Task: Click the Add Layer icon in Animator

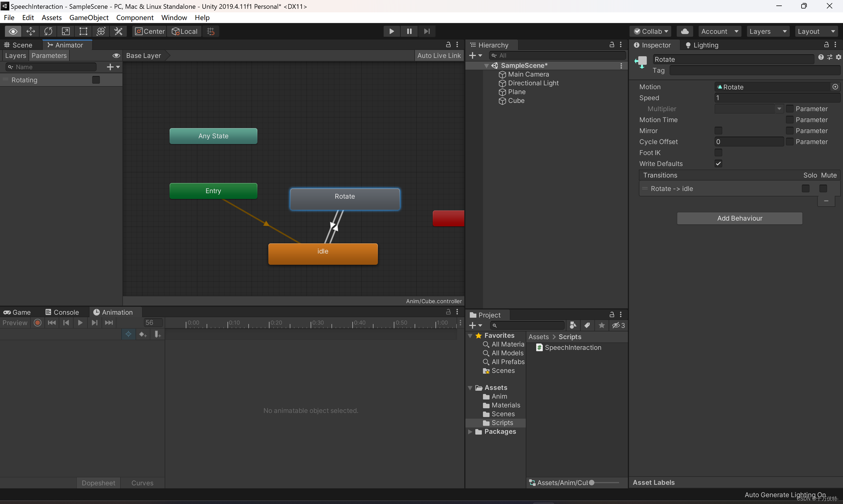Action: [110, 67]
